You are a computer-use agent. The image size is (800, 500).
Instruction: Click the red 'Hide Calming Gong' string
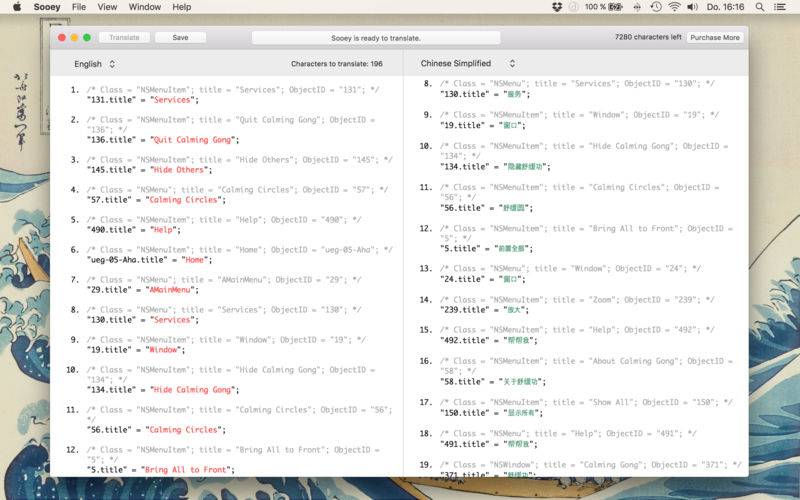(x=192, y=389)
